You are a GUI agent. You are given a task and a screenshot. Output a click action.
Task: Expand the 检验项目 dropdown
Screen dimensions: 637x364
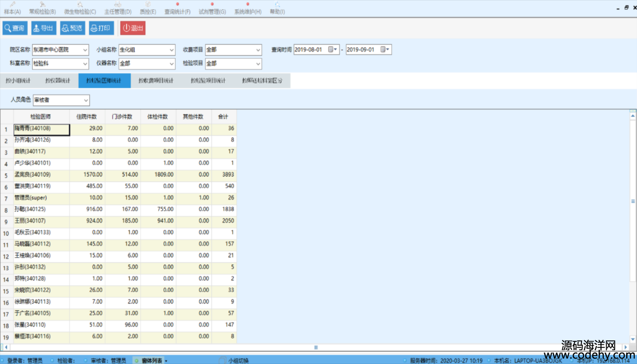258,64
